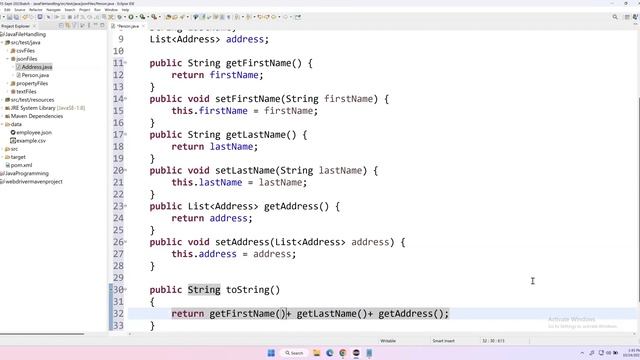Fold the setLastName method at line 20
This screenshot has width=640, height=360.
125,170
